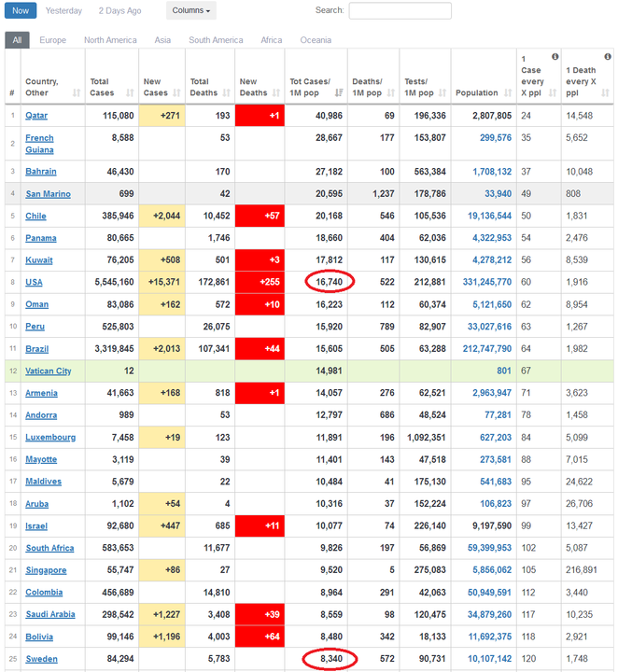This screenshot has height=672, width=618.
Task: Sort by Total Deaths column arrows
Action: coord(227,92)
